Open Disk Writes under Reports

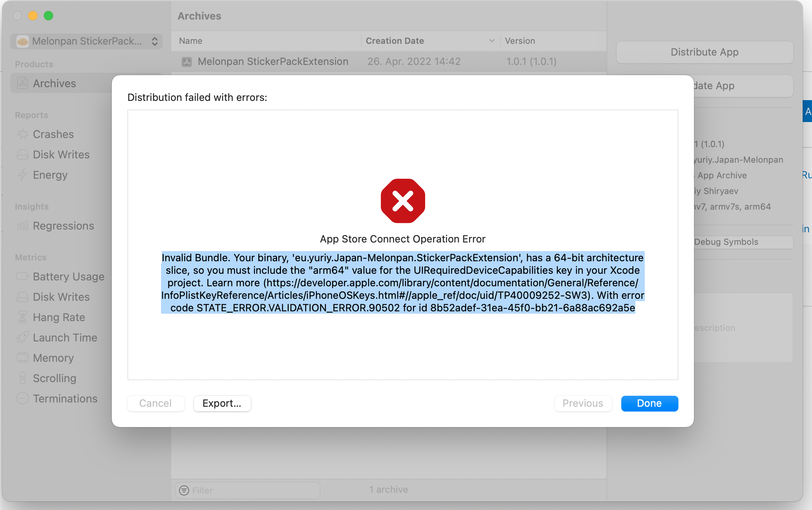pos(61,154)
